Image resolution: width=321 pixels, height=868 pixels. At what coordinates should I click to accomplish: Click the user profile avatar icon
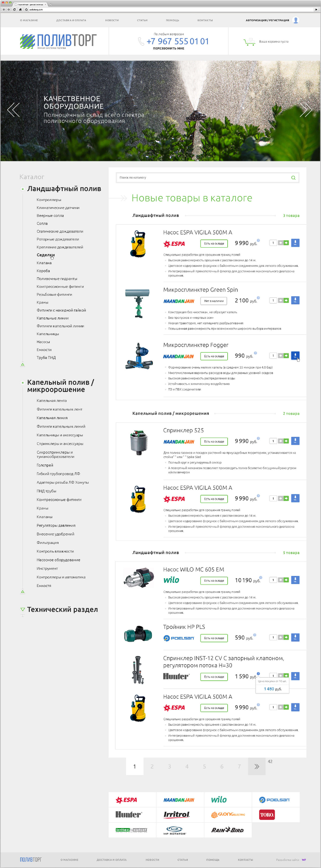(296, 20)
